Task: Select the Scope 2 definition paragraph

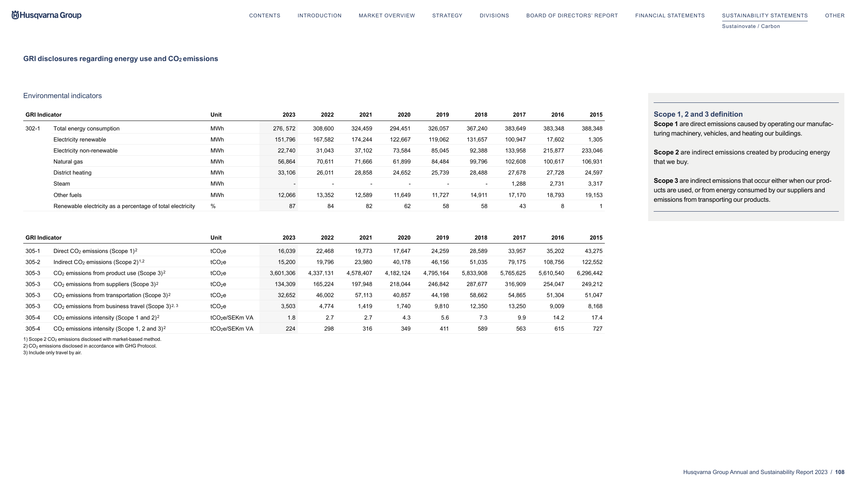Action: click(742, 157)
